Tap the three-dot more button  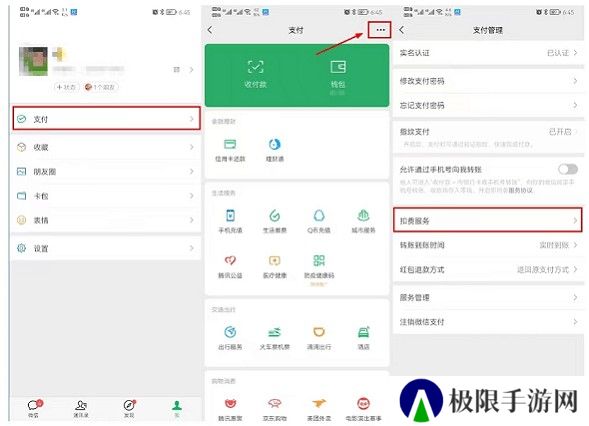click(380, 30)
